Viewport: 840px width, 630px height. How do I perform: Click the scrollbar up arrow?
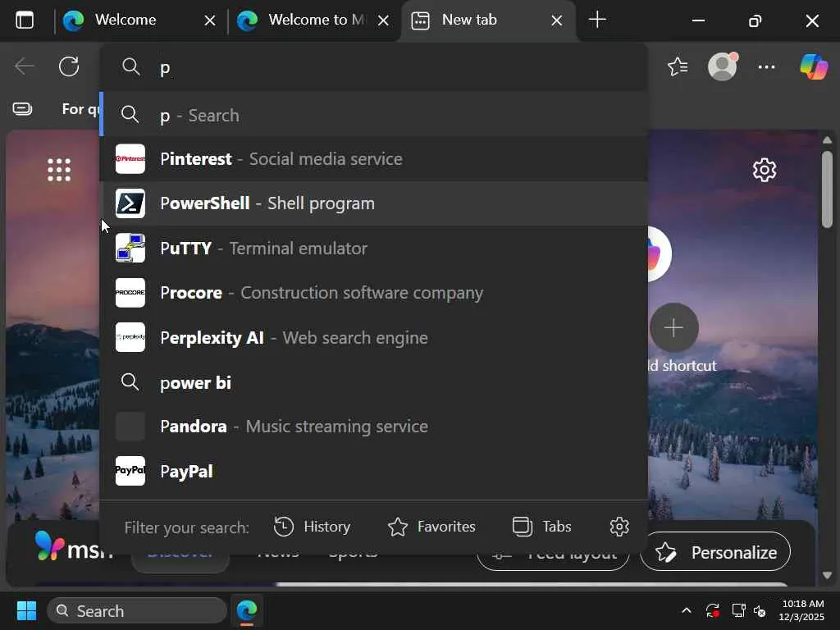pos(827,139)
